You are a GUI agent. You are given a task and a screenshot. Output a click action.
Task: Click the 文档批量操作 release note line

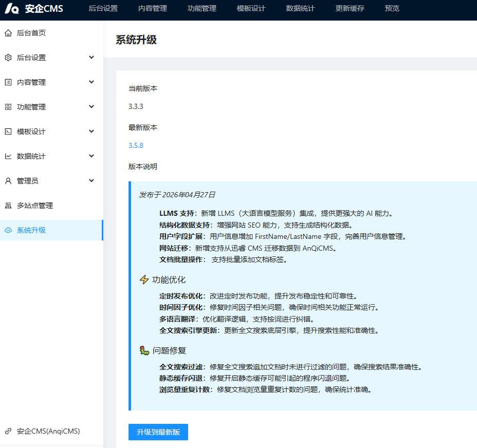point(223,259)
